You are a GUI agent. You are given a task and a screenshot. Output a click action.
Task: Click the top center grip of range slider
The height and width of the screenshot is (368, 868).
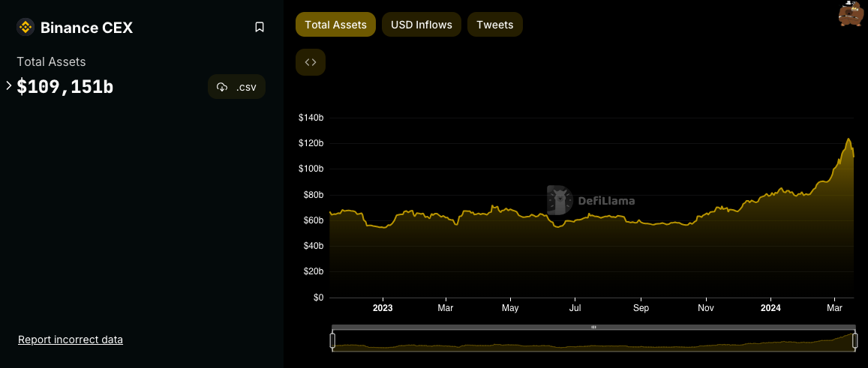point(593,328)
